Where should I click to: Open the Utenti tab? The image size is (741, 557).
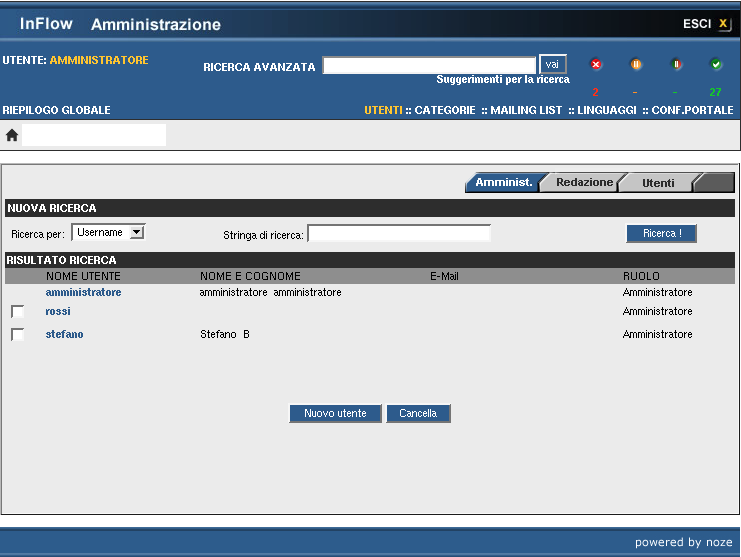coord(657,183)
